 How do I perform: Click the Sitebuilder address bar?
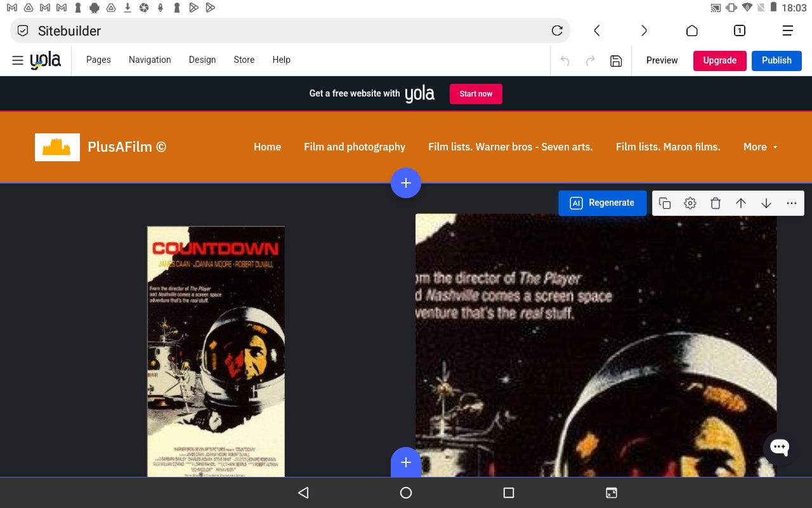click(x=290, y=30)
